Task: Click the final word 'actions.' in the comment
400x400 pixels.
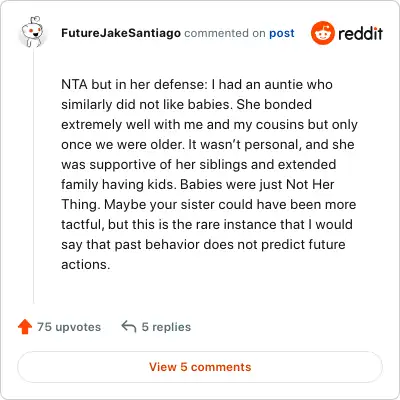Action: coord(86,265)
